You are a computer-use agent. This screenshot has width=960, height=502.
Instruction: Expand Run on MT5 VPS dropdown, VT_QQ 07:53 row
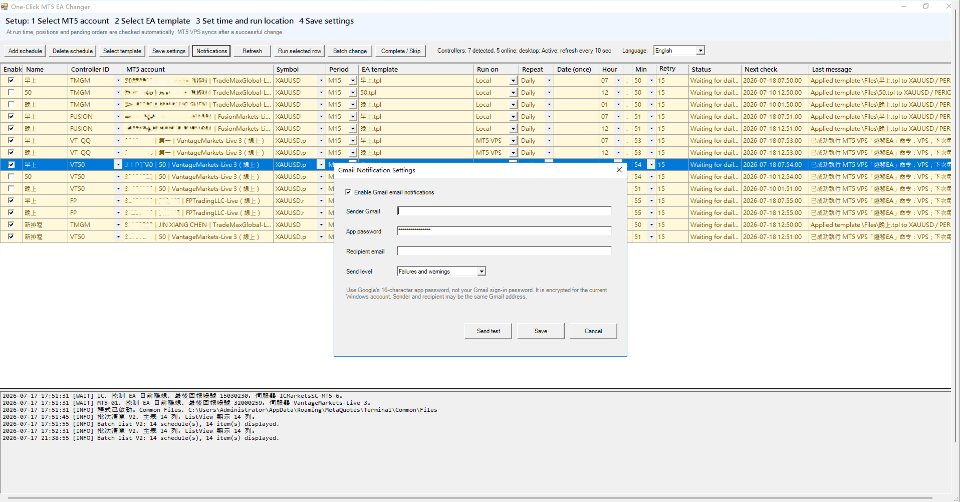click(513, 140)
